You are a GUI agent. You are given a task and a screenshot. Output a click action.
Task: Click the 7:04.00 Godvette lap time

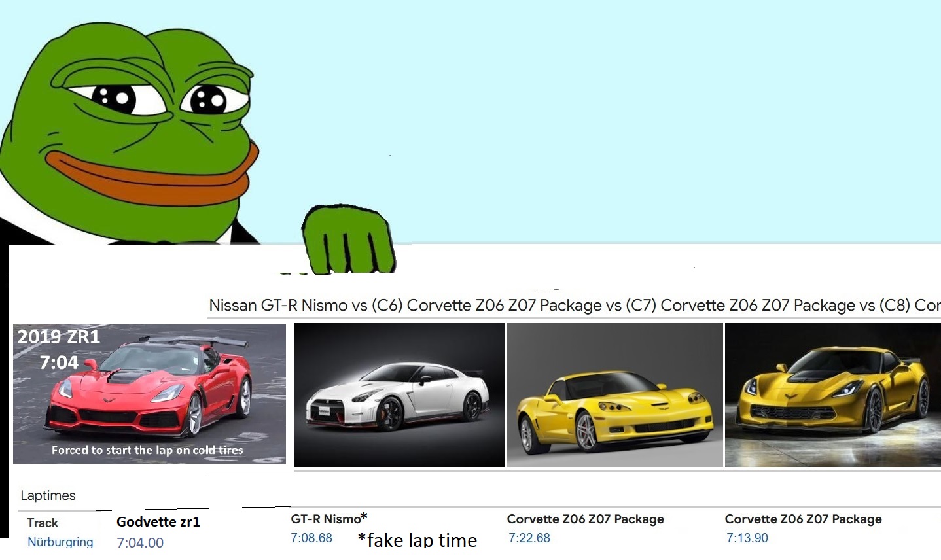point(140,542)
